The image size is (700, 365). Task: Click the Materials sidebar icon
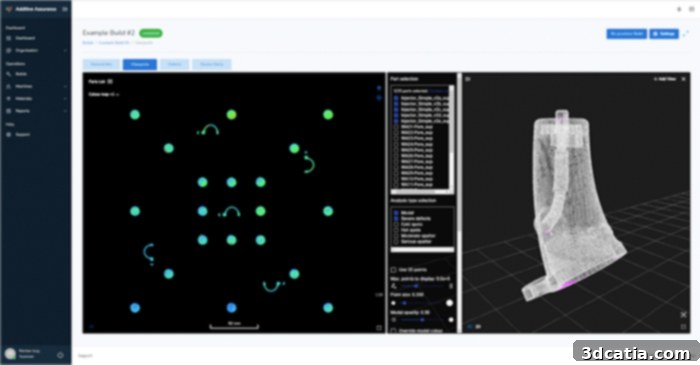pyautogui.click(x=8, y=99)
